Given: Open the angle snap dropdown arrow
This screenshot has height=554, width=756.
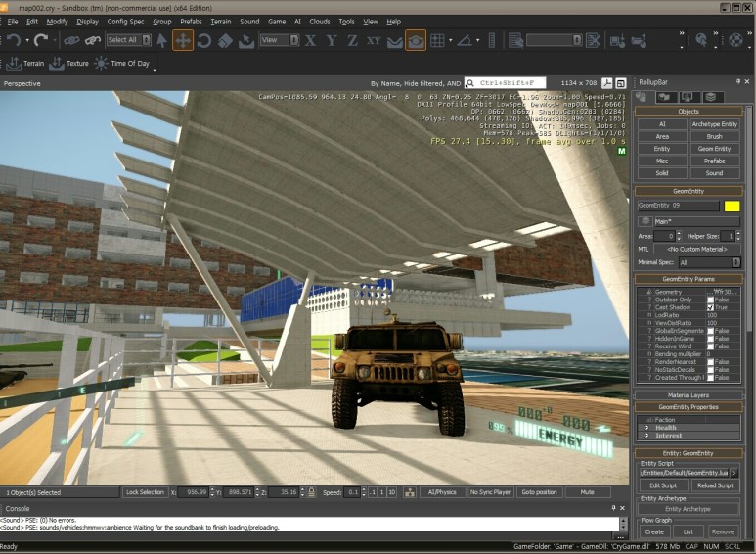Looking at the screenshot, I should click(x=478, y=40).
